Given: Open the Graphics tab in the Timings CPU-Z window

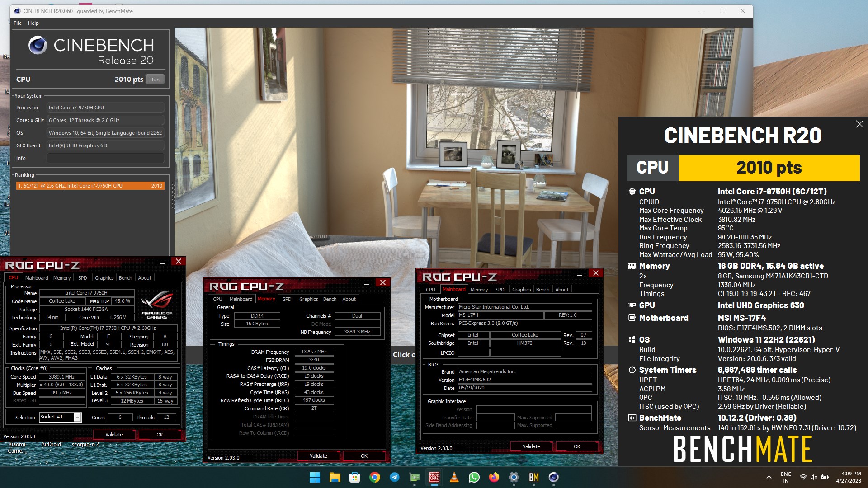Looking at the screenshot, I should (309, 299).
